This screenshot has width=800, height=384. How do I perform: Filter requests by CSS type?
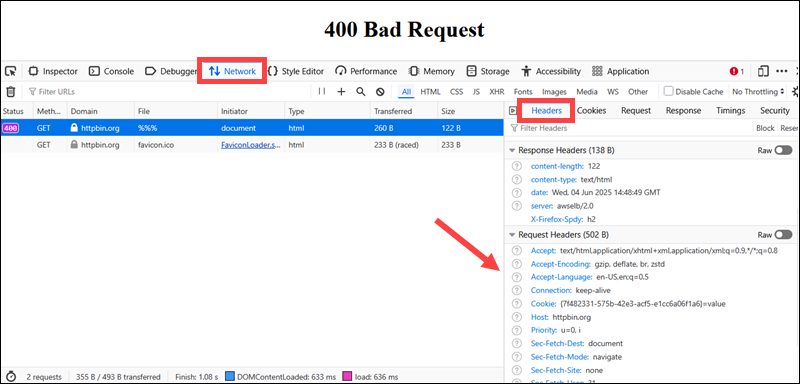[457, 92]
